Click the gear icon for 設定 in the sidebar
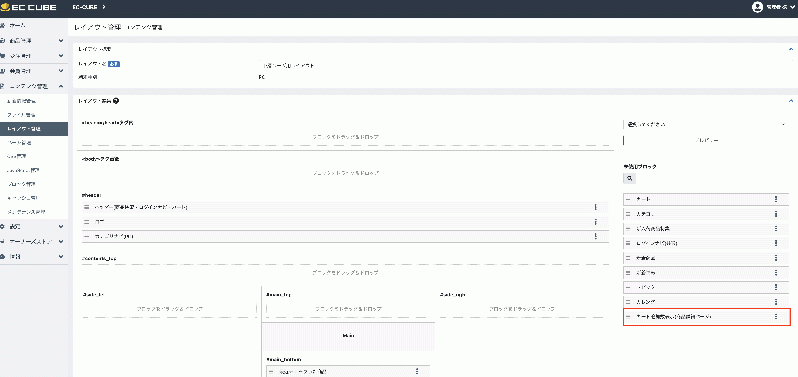The image size is (798, 377). [x=3, y=226]
